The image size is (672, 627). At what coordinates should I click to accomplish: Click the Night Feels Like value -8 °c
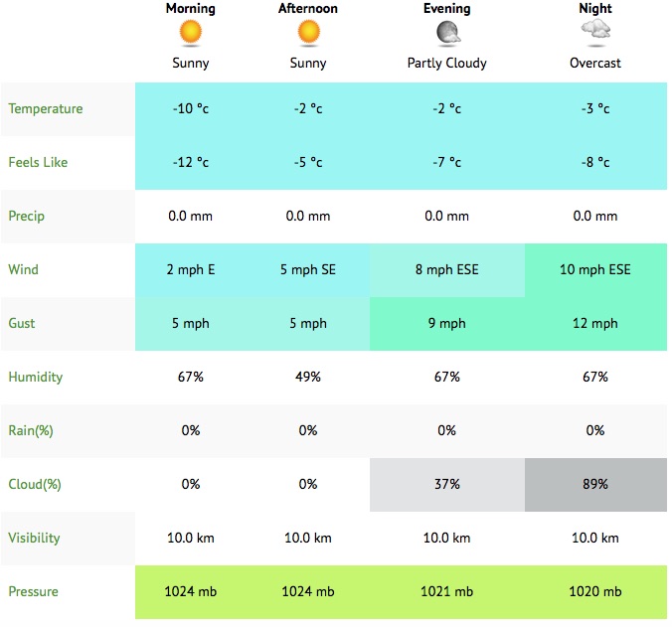click(595, 163)
